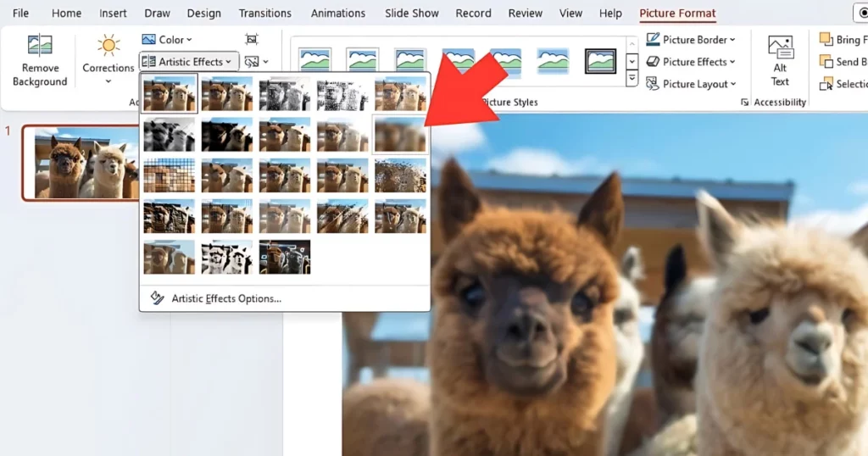Screen dimensions: 868x456
Task: Choose the Simple Frame White picture style
Action: click(x=315, y=61)
